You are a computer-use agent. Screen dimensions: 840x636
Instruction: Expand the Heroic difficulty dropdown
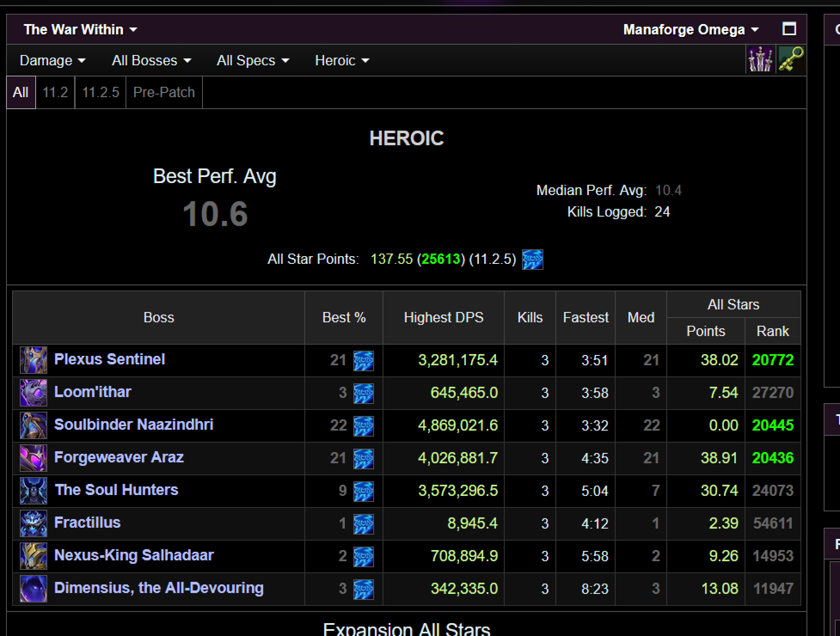[342, 61]
